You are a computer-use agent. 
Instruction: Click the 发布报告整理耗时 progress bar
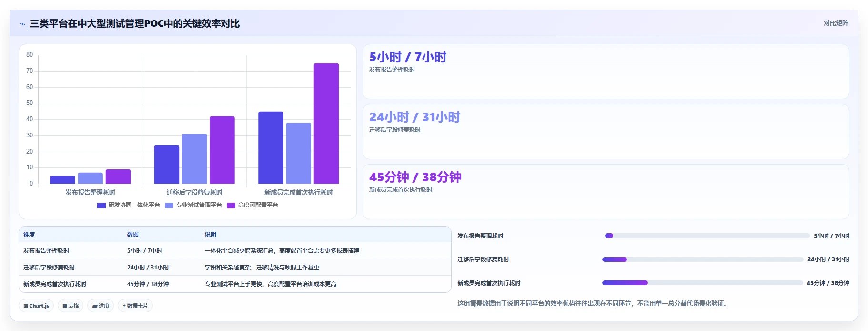coord(707,236)
